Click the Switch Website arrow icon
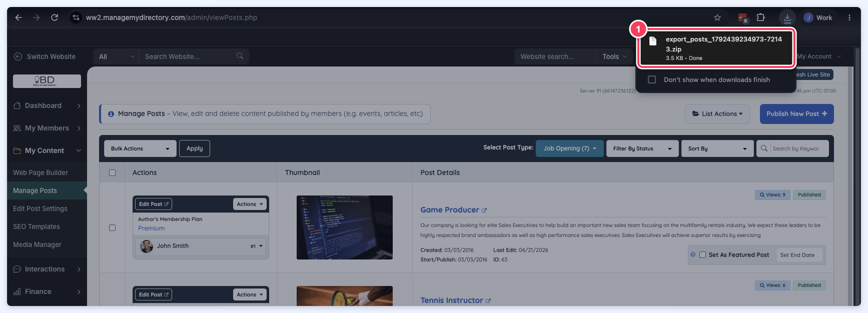 coord(18,56)
